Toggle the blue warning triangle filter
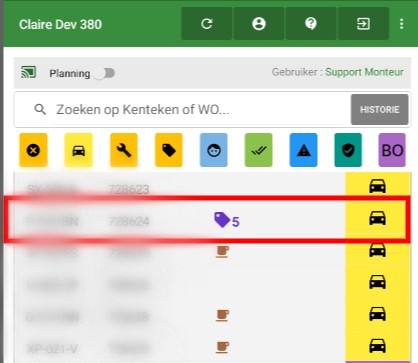 pos(304,150)
